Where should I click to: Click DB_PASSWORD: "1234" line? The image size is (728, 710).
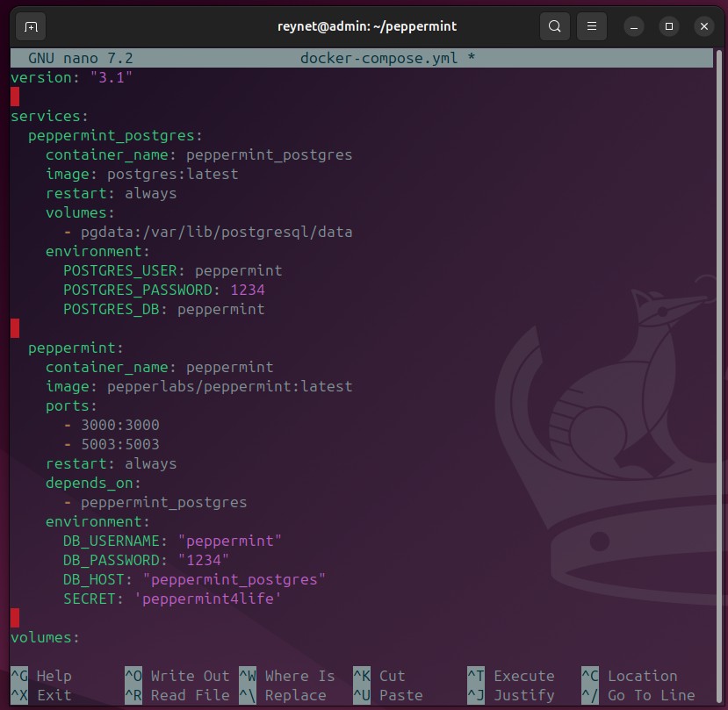(x=146, y=561)
